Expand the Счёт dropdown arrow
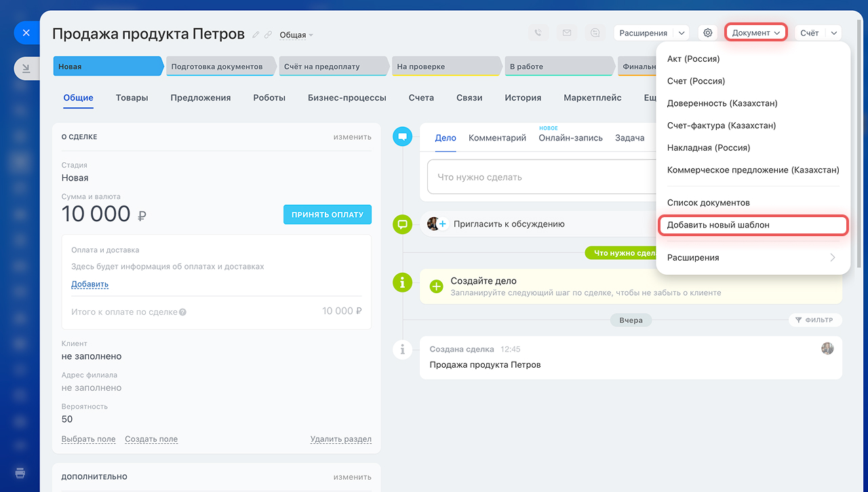Screen dimensions: 868x492 [833, 33]
